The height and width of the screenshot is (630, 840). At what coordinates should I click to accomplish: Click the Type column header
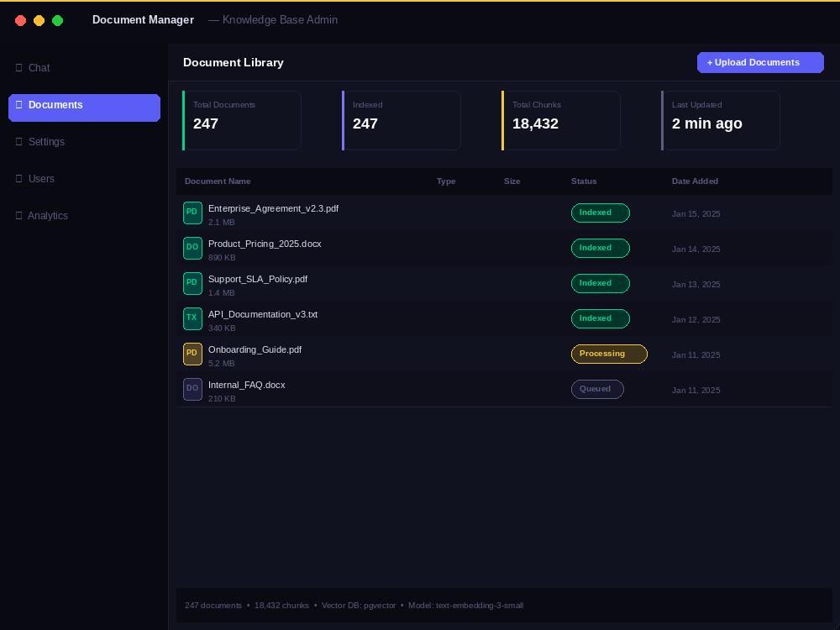[x=446, y=181]
